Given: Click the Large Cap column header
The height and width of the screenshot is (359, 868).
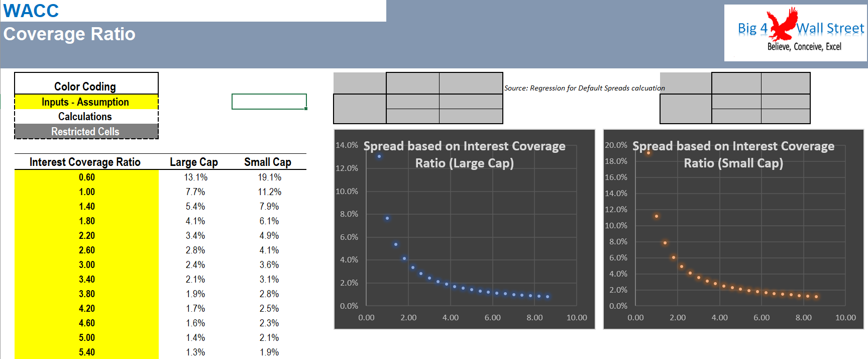Looking at the screenshot, I should coord(194,162).
